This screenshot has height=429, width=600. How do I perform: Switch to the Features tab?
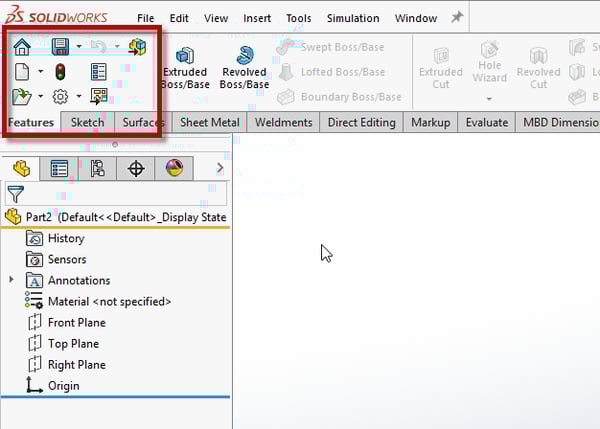tap(31, 122)
